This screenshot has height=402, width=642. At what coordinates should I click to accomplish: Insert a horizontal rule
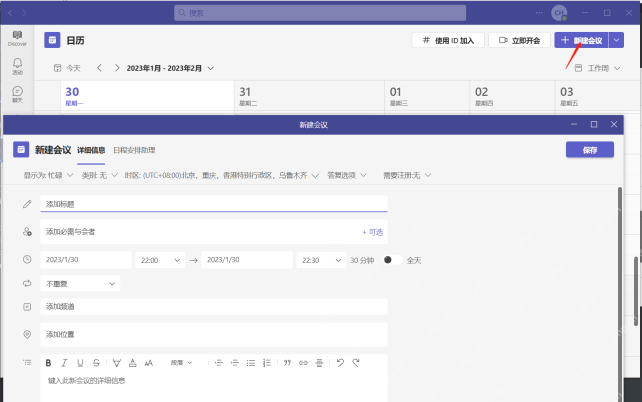319,363
